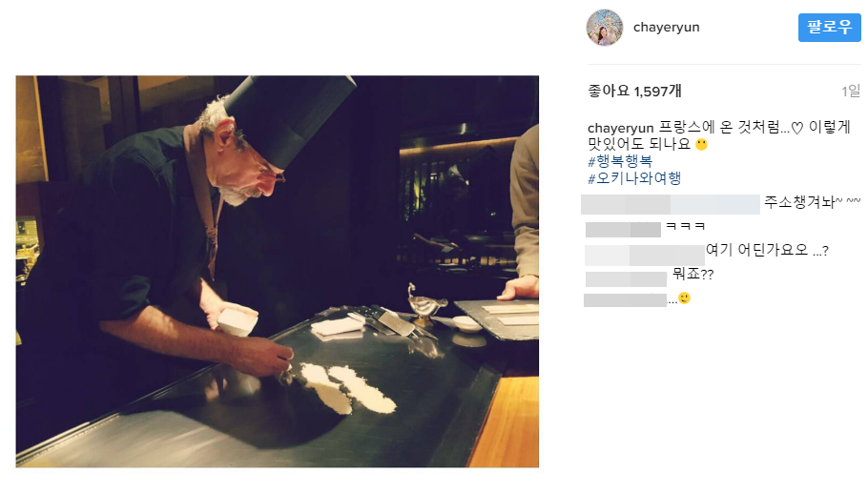Image resolution: width=868 pixels, height=493 pixels.
Task: Click the smiley emoji in the last comment
Action: (685, 298)
